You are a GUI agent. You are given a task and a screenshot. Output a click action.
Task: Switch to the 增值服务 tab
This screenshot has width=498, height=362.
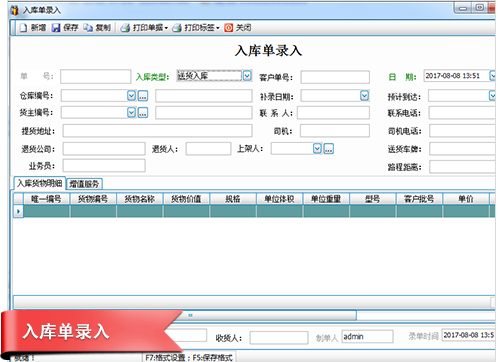[x=84, y=184]
